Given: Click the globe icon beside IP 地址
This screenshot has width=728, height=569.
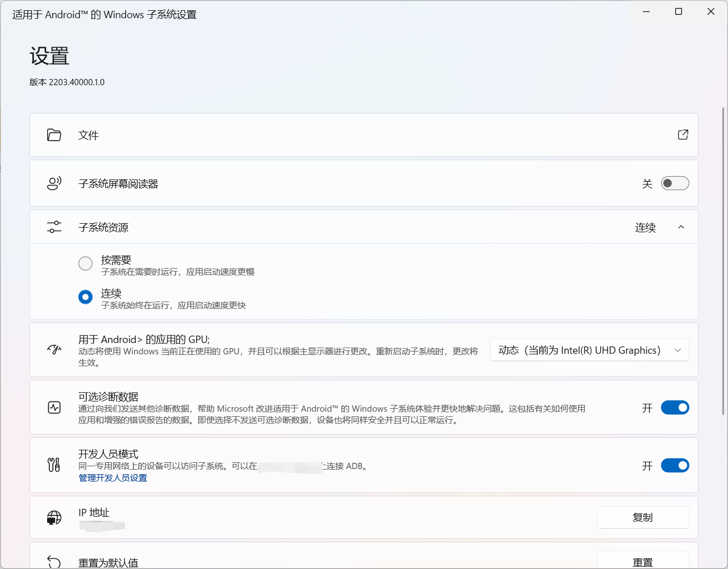Looking at the screenshot, I should [54, 517].
